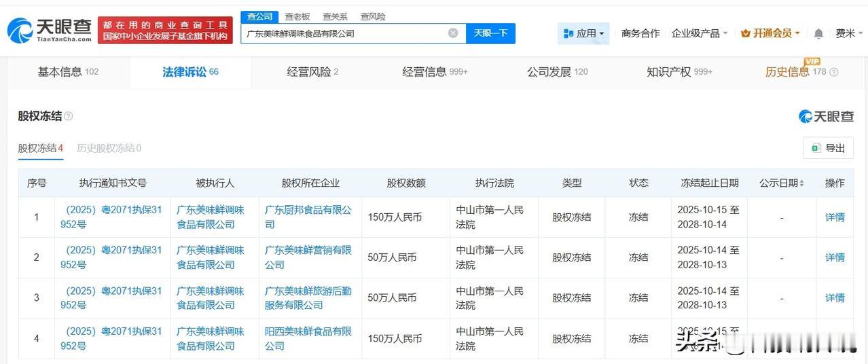The width and height of the screenshot is (868, 364).
Task: Click the 冻结起止日期 column header
Action: pos(710,183)
